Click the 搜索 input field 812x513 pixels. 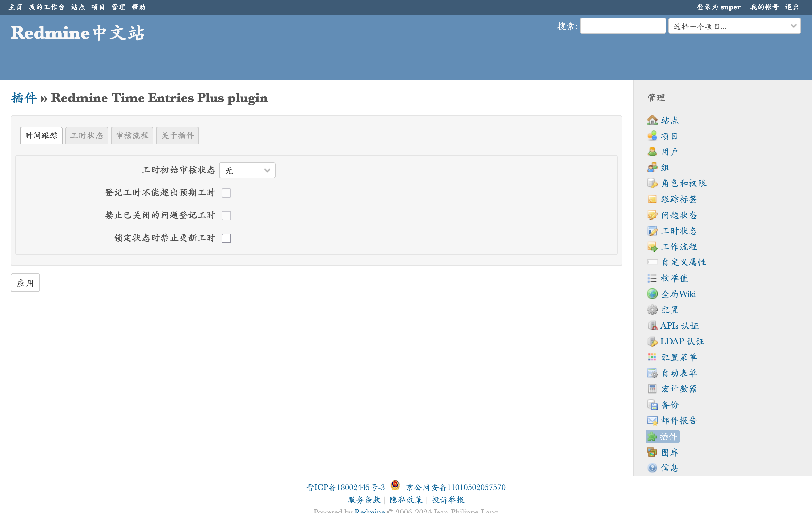click(622, 26)
